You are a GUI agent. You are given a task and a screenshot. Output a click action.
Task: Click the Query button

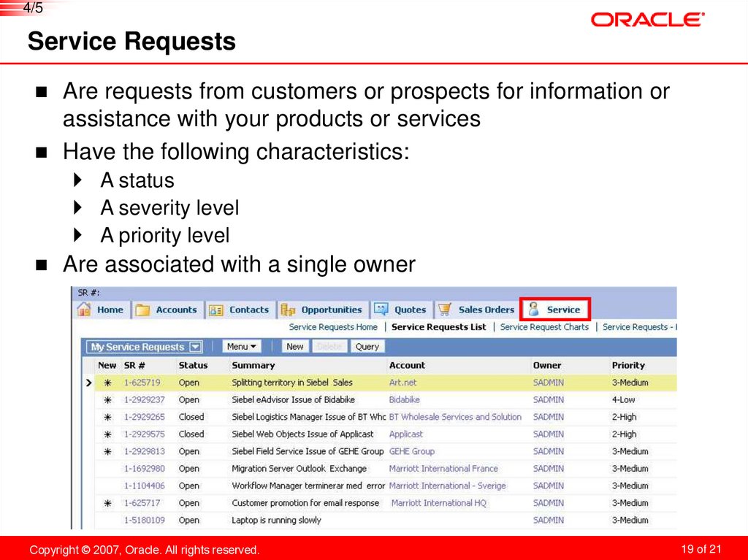pyautogui.click(x=368, y=346)
